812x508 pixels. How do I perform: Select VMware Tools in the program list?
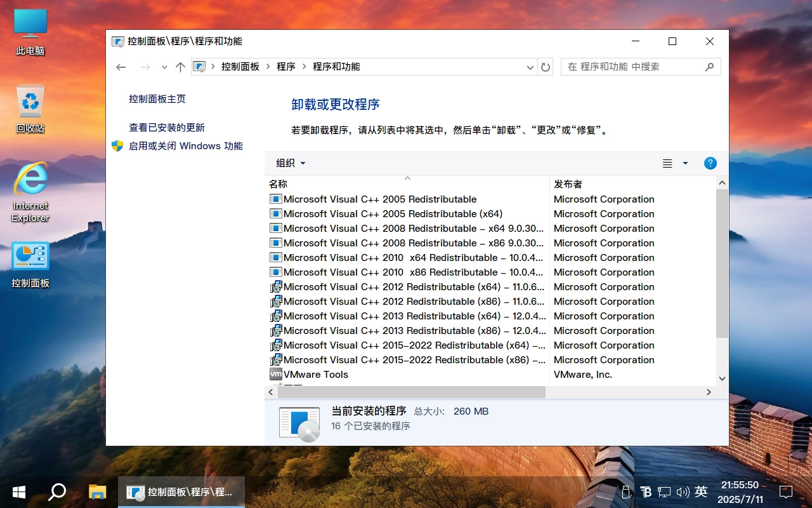click(317, 374)
